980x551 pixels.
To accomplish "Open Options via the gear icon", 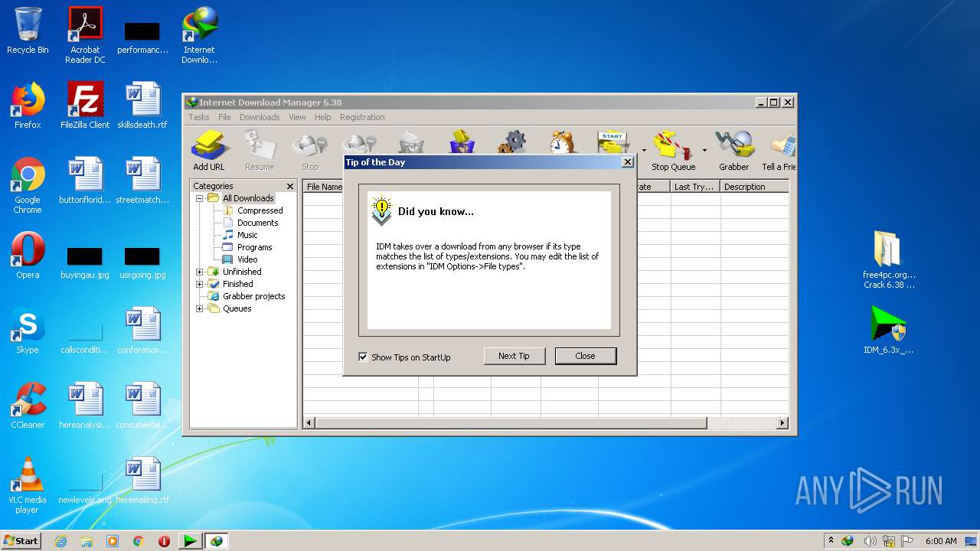I will click(511, 143).
